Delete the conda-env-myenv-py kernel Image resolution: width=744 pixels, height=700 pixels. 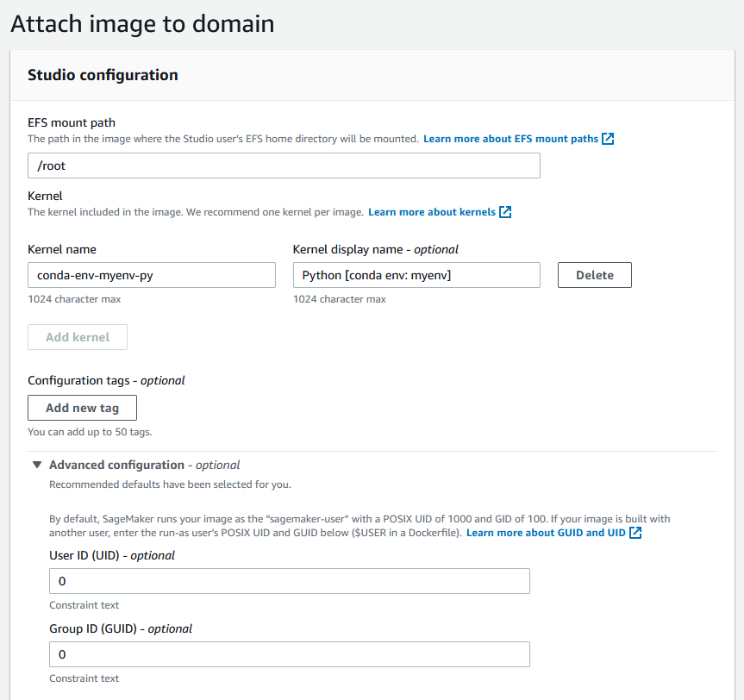click(x=595, y=275)
